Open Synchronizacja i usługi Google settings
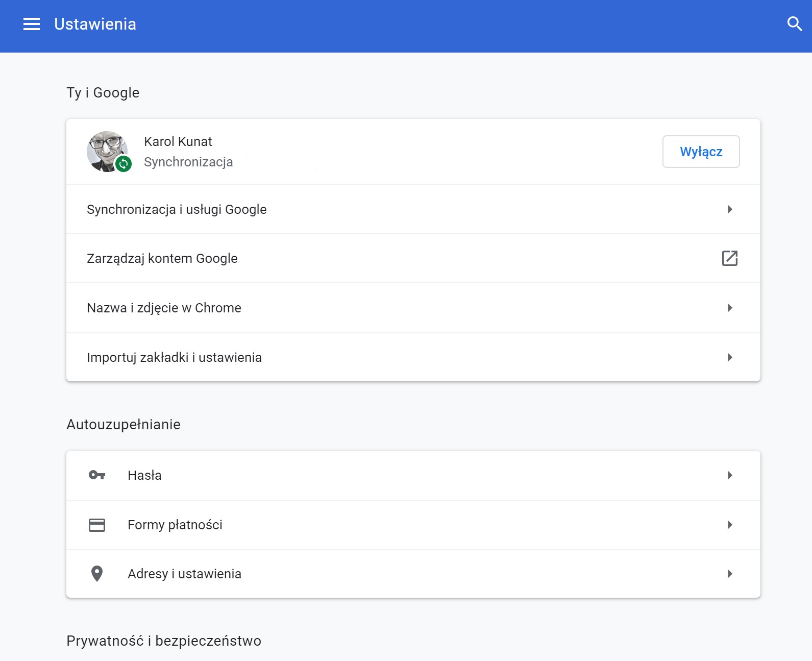Image resolution: width=812 pixels, height=661 pixels. coord(413,209)
